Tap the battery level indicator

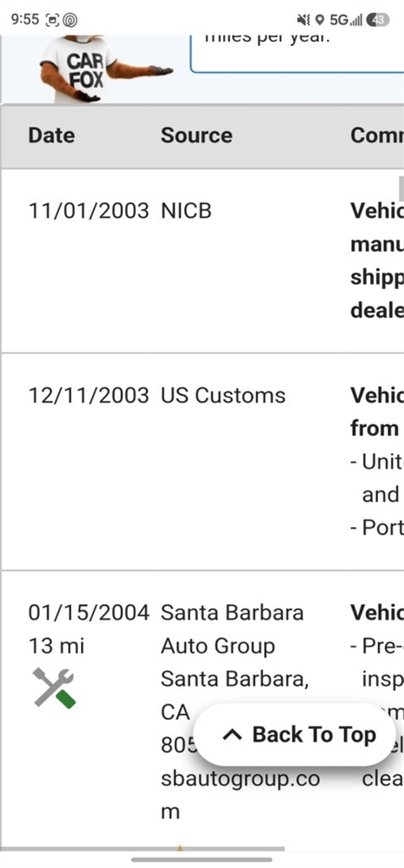378,20
